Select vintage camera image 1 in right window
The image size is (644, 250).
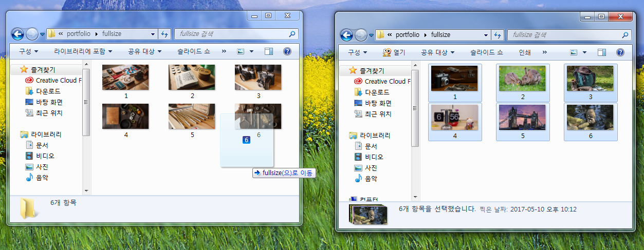[x=455, y=79]
